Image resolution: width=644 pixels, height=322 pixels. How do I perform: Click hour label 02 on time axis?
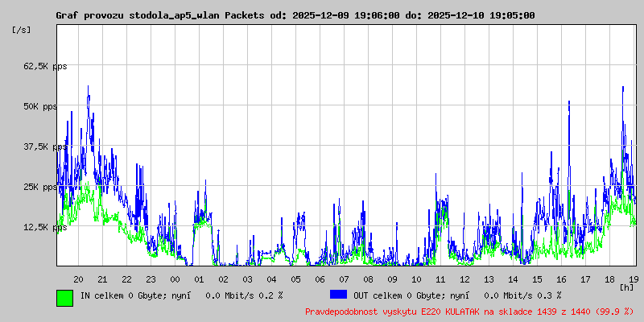pos(223,279)
